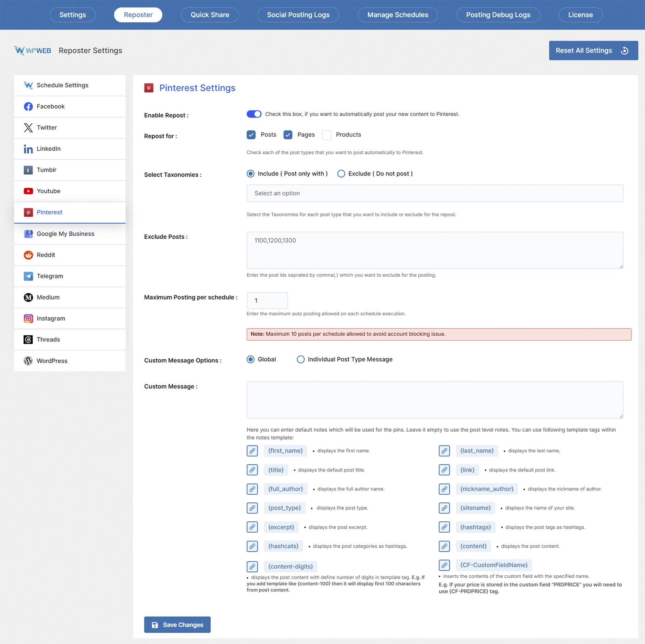Click the Youtube icon in sidebar
This screenshot has height=644, width=645.
pyautogui.click(x=28, y=191)
